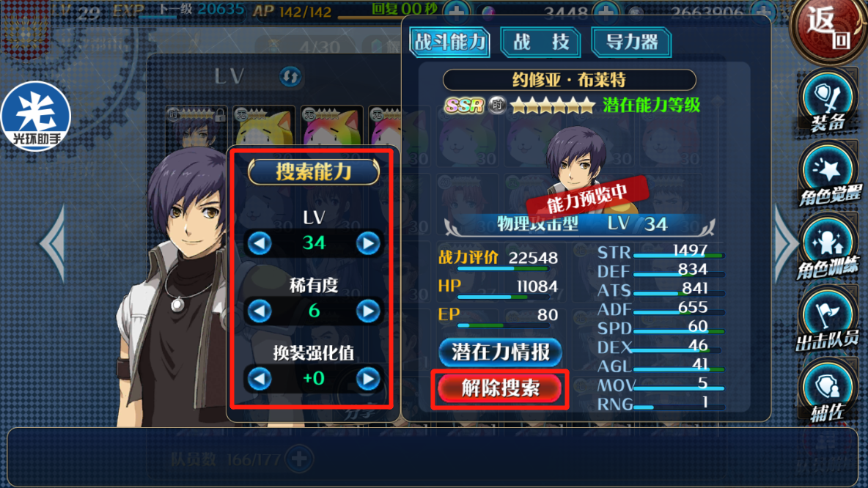Screen dimensions: 868x488
Task: Decrease the LV value with left arrow
Action: tap(260, 243)
